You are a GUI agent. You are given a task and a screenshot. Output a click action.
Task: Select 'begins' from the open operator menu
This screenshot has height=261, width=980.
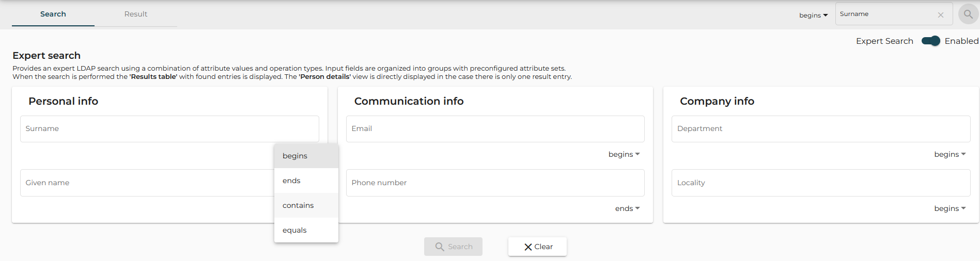point(295,156)
